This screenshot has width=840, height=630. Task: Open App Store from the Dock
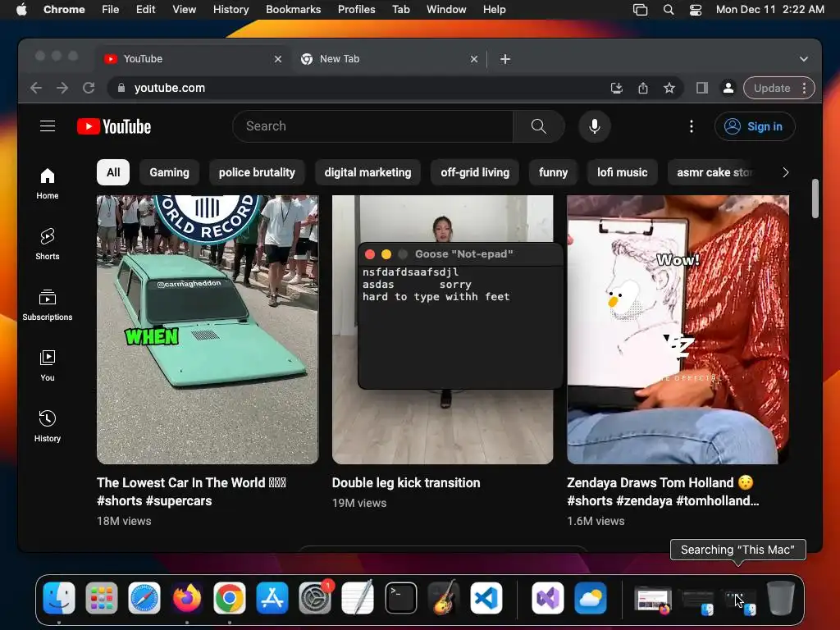272,597
